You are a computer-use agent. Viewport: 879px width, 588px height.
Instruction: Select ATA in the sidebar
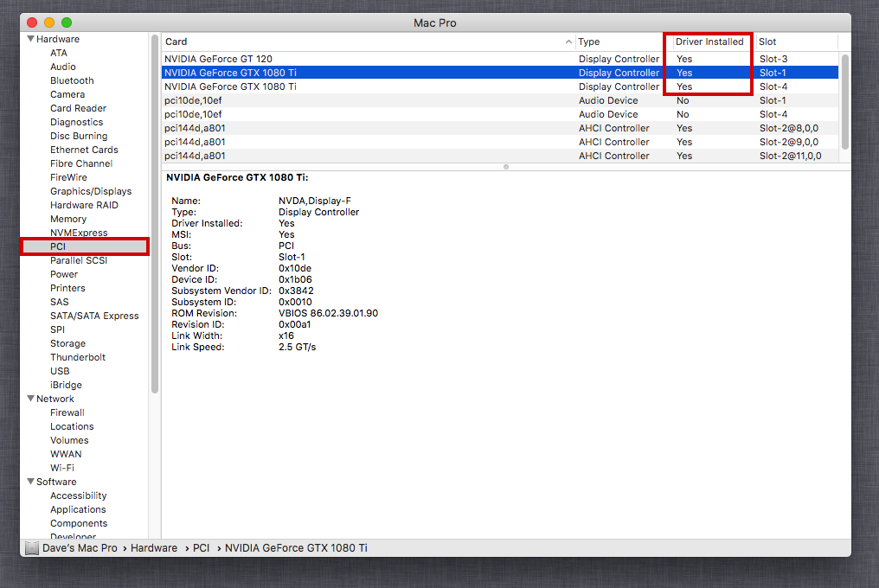click(58, 53)
